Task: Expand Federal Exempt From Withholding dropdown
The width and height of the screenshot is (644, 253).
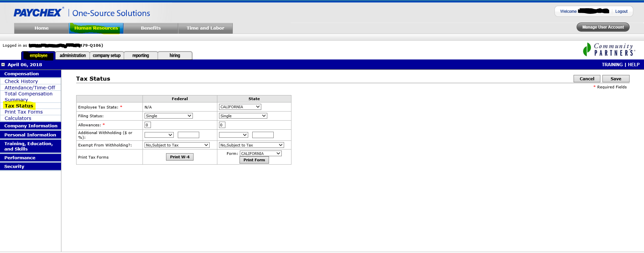Action: pyautogui.click(x=177, y=145)
